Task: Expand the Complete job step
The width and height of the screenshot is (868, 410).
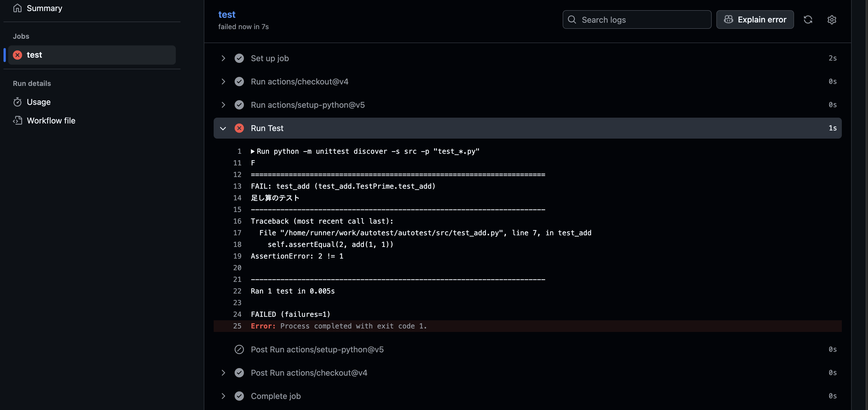Action: tap(223, 396)
